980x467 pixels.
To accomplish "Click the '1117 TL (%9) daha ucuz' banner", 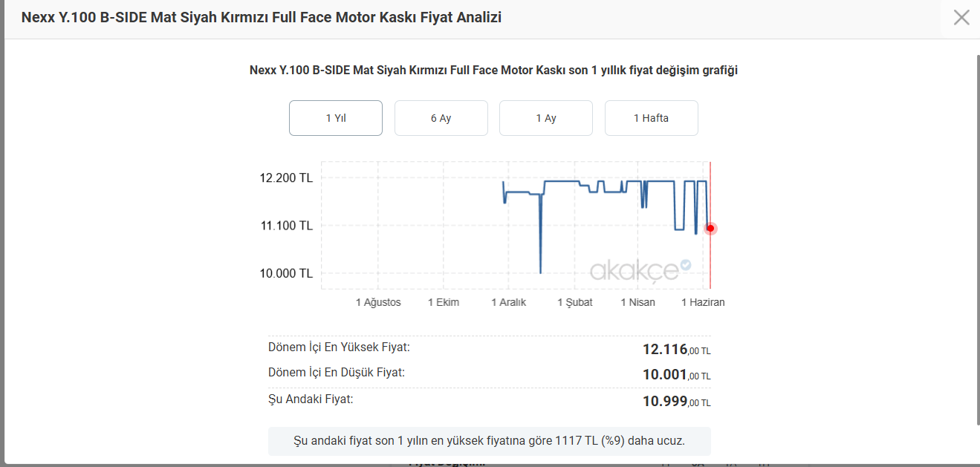I will coord(490,441).
